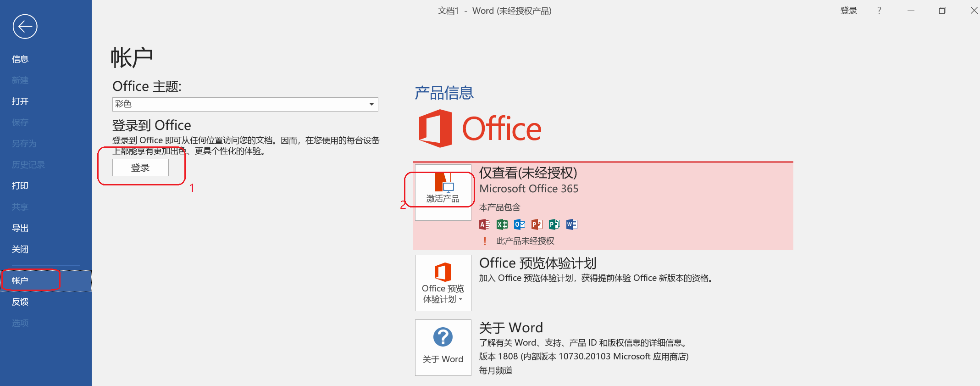
Task: Click the back arrow circle icon
Action: point(25,27)
